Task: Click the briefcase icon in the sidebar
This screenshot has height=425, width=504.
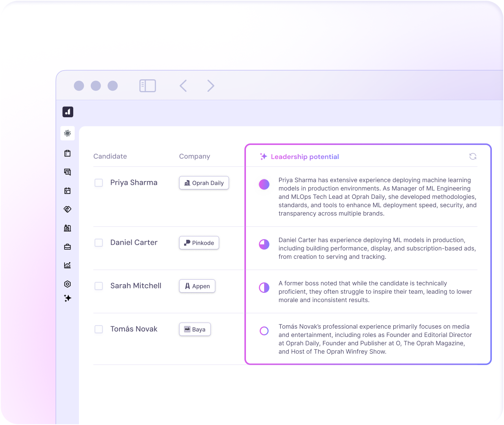Action: click(x=68, y=247)
